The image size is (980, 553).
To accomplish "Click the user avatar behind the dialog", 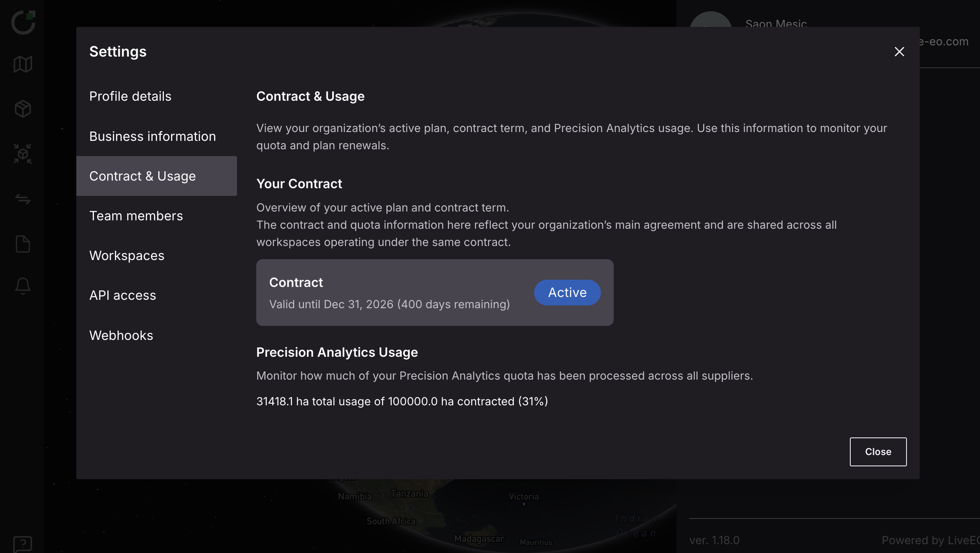I will coord(710,19).
